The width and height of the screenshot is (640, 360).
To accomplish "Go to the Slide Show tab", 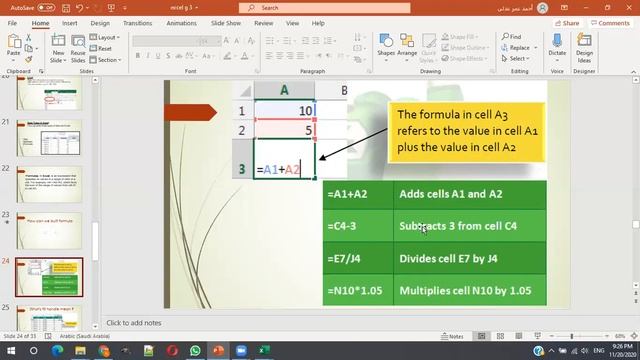I will (x=226, y=23).
